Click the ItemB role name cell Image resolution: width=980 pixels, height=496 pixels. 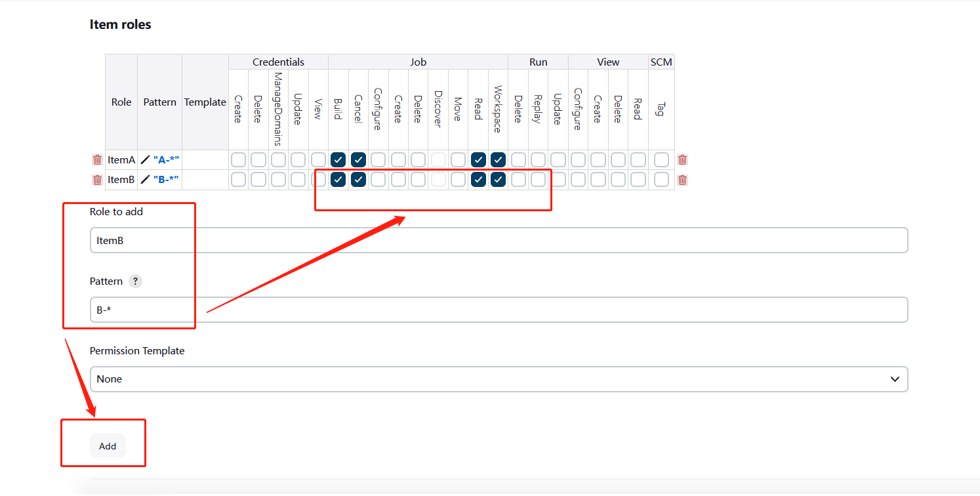tap(121, 180)
